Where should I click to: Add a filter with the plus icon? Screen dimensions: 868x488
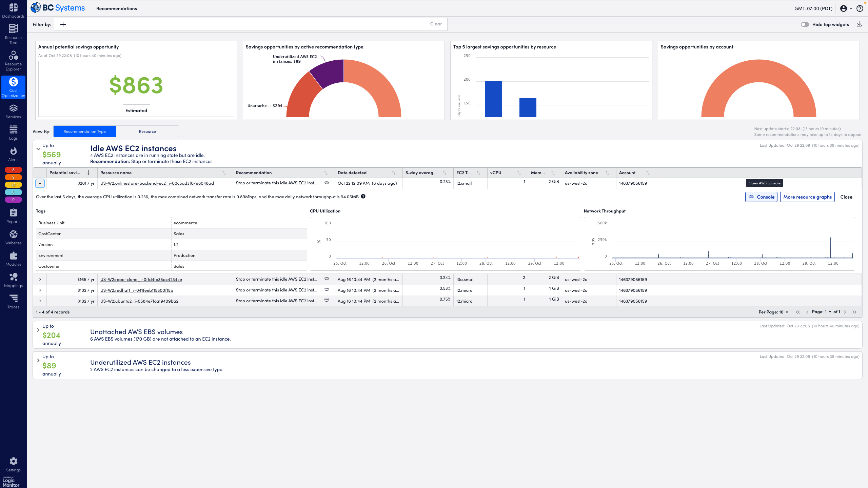(x=63, y=24)
